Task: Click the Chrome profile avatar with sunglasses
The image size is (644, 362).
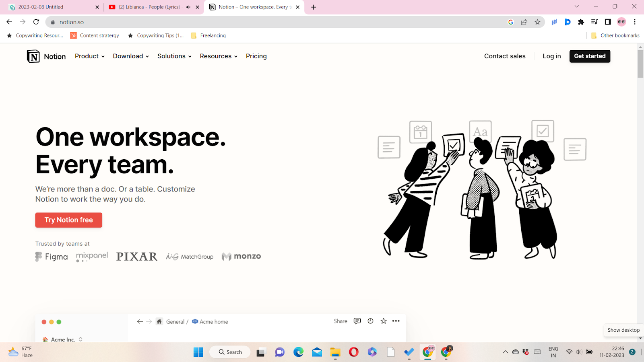Action: pos(621,22)
